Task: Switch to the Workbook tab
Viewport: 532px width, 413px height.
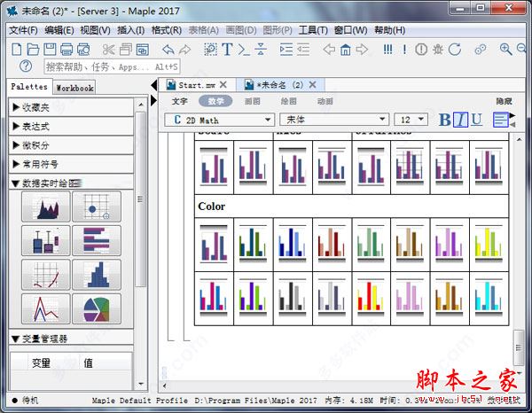Action: tap(74, 88)
